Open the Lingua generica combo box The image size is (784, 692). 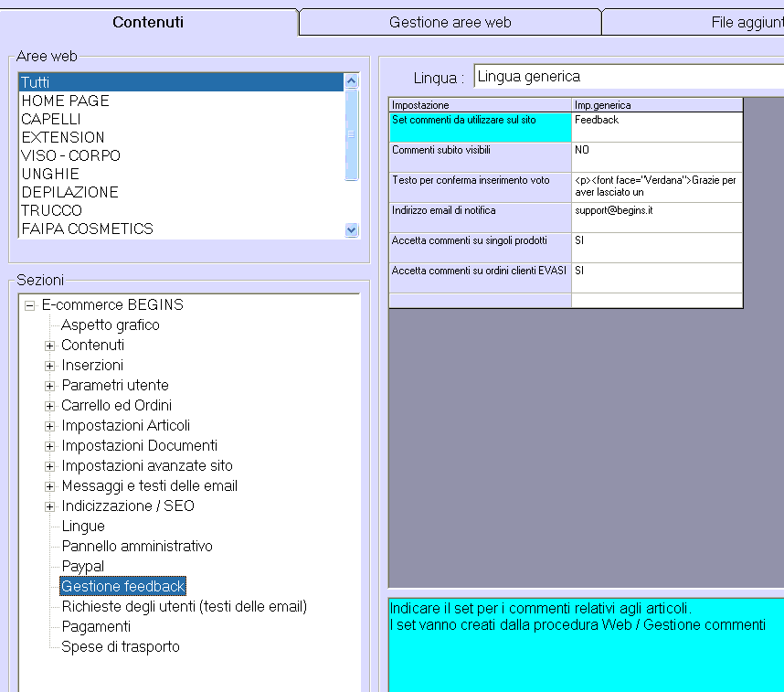coord(629,77)
